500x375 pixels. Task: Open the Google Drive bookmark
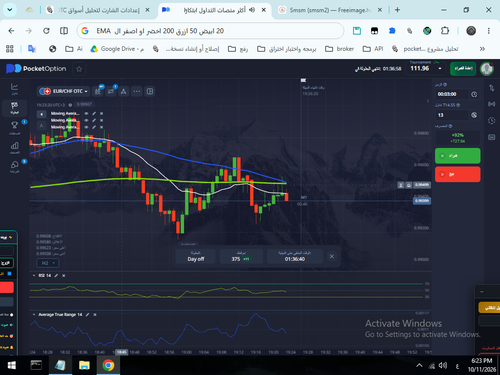coord(117,49)
